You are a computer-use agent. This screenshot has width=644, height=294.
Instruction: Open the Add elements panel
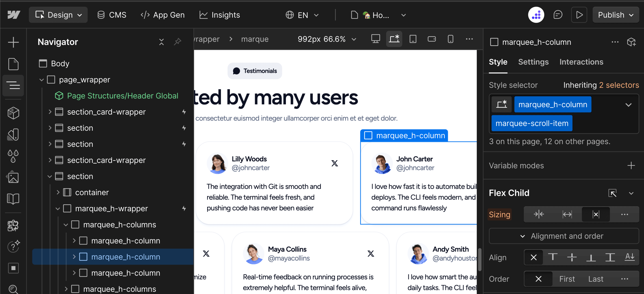pos(13,42)
